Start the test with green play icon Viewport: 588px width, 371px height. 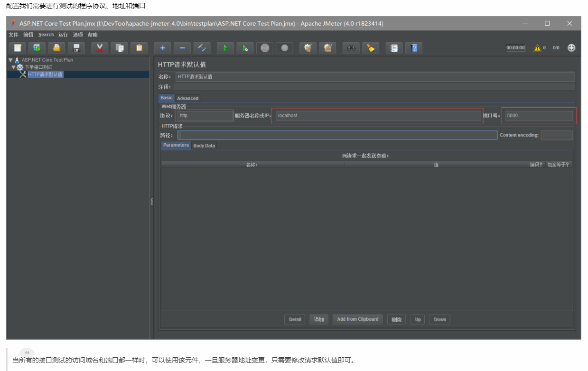click(x=225, y=48)
